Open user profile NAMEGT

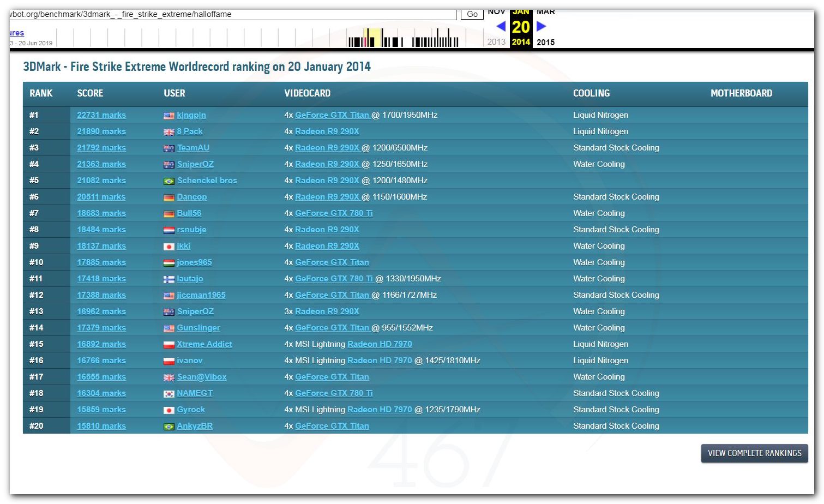point(195,393)
